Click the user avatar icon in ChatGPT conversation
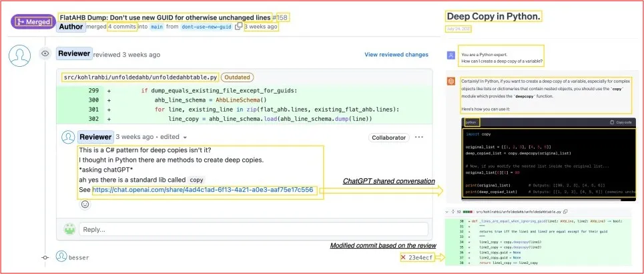Image resolution: width=644 pixels, height=274 pixels. (x=451, y=55)
